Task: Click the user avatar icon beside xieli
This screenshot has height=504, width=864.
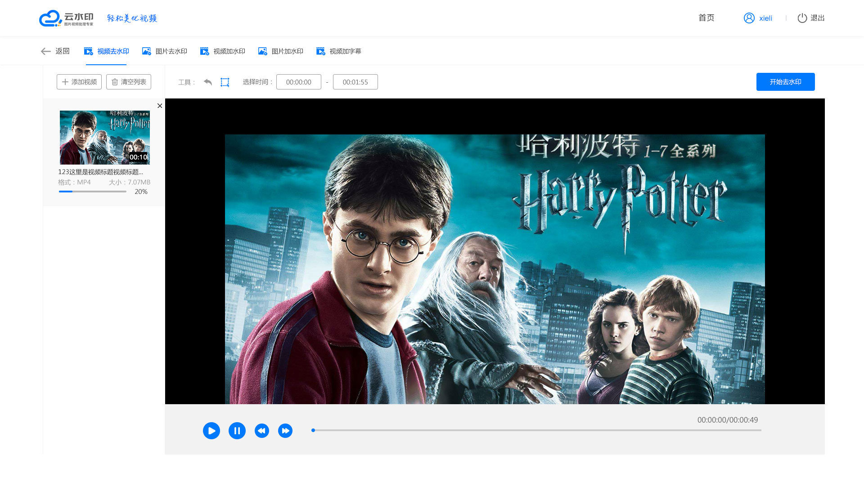Action: [x=749, y=18]
